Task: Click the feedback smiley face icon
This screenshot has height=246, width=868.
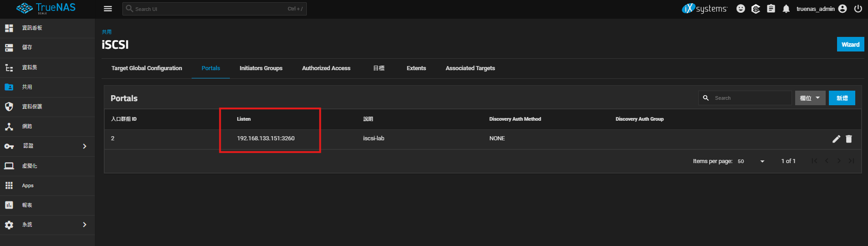Action: 741,9
